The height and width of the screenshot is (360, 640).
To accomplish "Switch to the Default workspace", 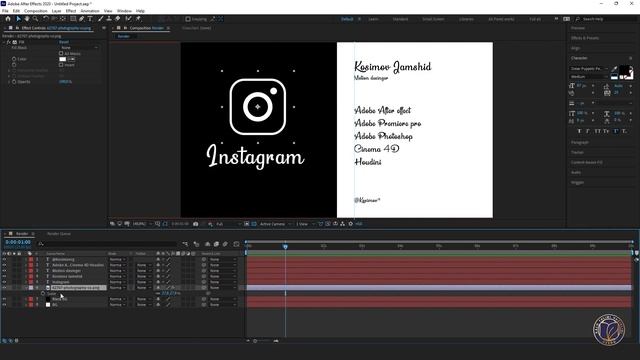I will pos(347,19).
